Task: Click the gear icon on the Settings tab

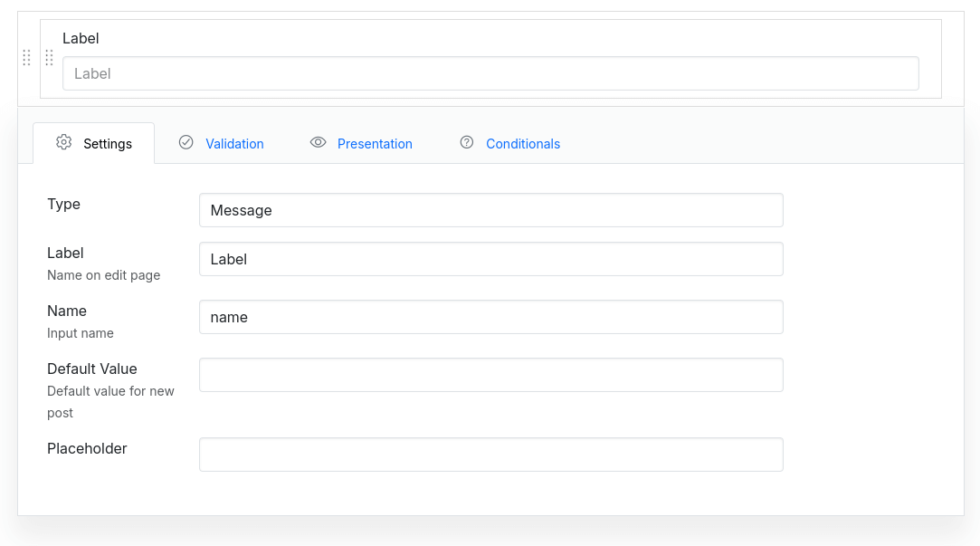Action: [x=63, y=142]
